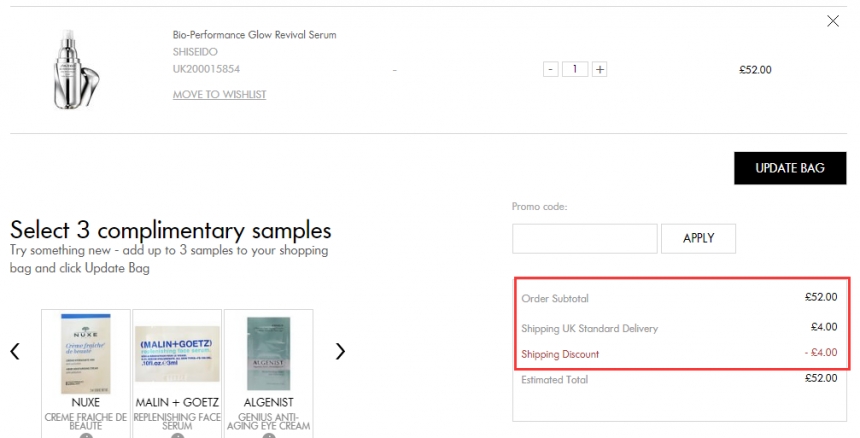Click the Update Bag button
The height and width of the screenshot is (438, 860).
[x=790, y=168]
